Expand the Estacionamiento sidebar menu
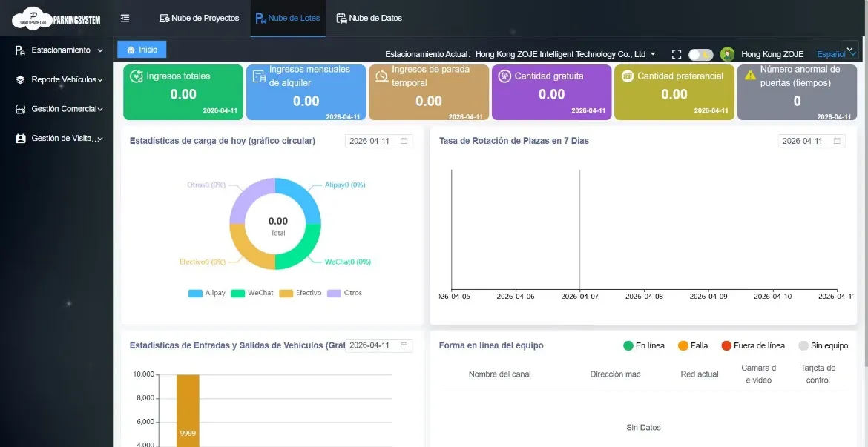The width and height of the screenshot is (868, 447). (59, 50)
